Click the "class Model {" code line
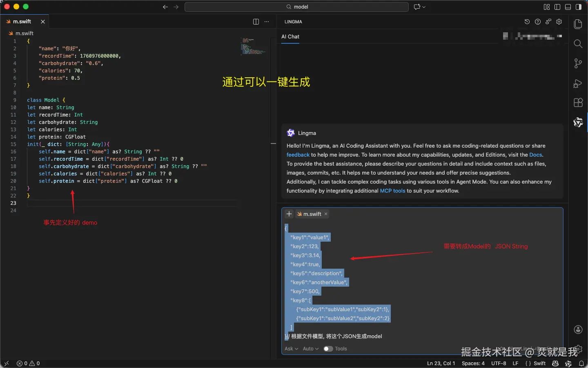Screen dimensions: 588x368 point(46,100)
